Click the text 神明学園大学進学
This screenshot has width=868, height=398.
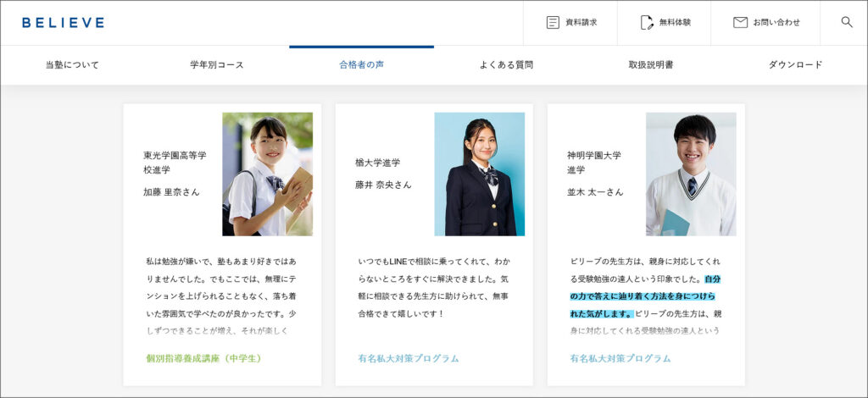pyautogui.click(x=594, y=163)
